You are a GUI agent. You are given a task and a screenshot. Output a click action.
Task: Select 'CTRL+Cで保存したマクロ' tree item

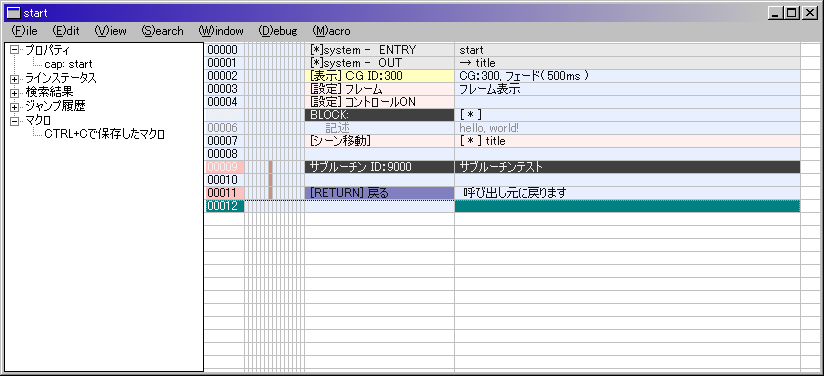(105, 135)
